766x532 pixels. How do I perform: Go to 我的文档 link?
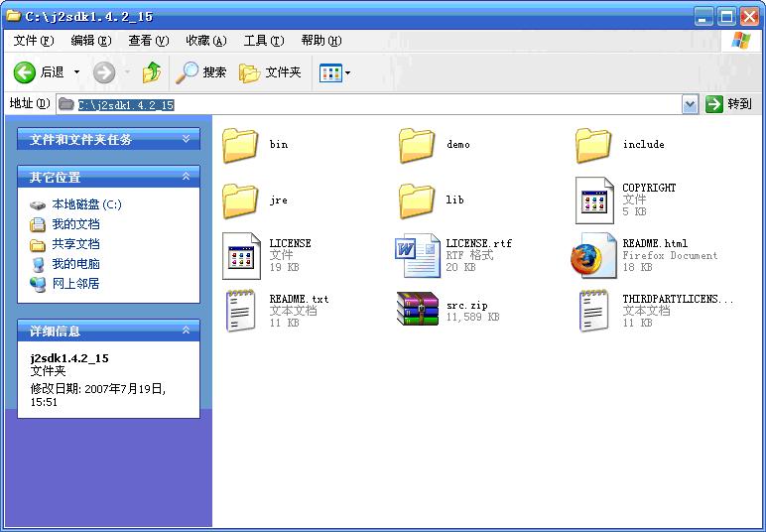[x=75, y=224]
